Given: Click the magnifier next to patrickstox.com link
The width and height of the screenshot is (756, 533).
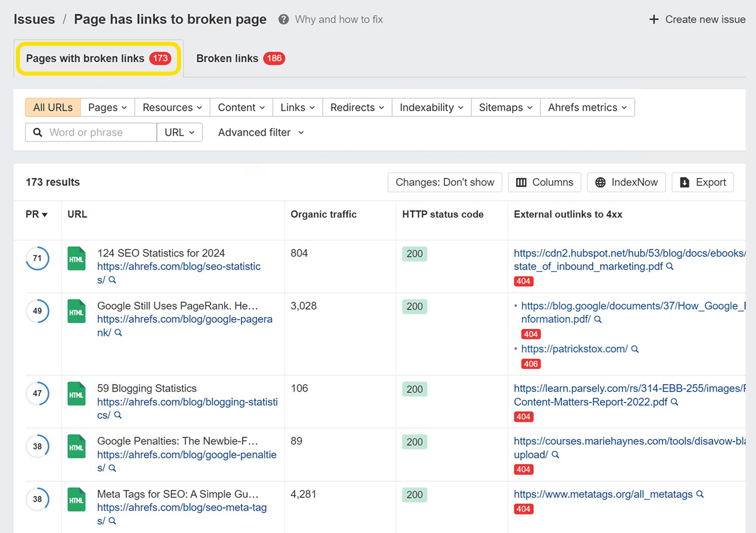Looking at the screenshot, I should pyautogui.click(x=635, y=349).
